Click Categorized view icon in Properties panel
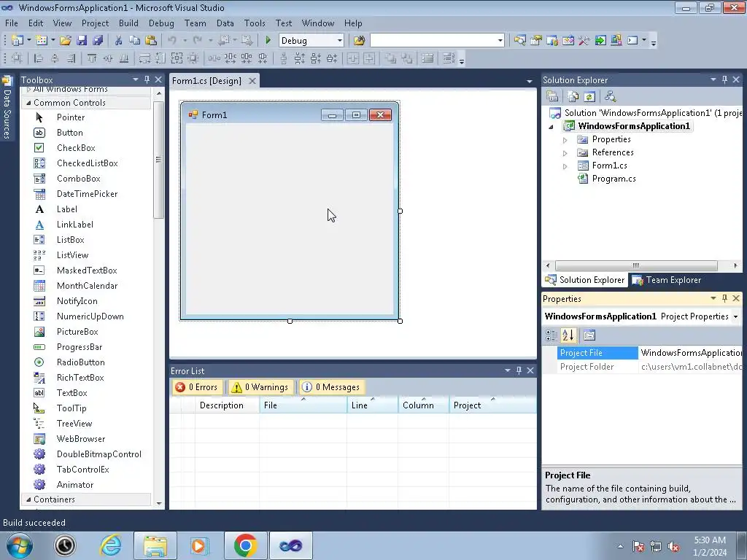 (551, 335)
